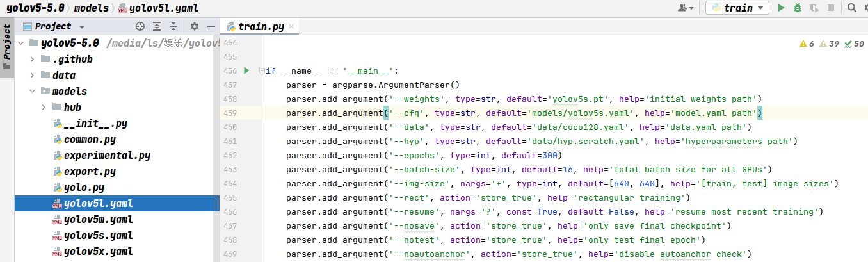Collapse the yolov5-5.0 root folder
This screenshot has height=262, width=868.
click(x=21, y=44)
